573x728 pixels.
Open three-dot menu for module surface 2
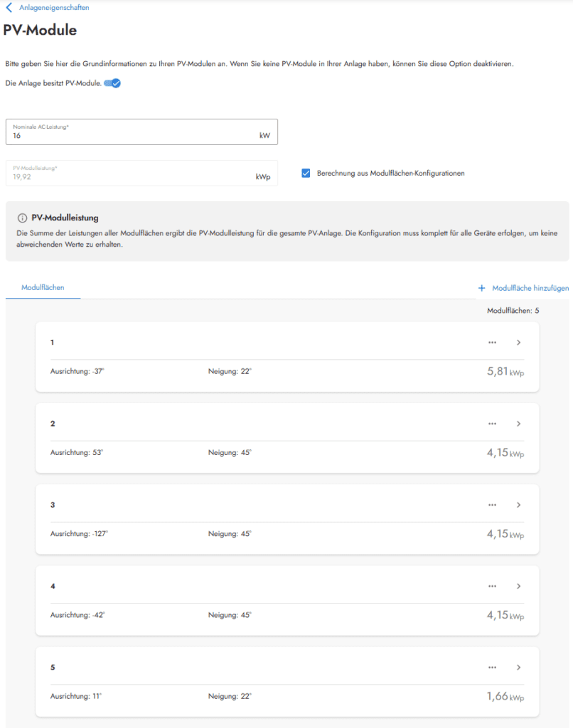click(492, 424)
